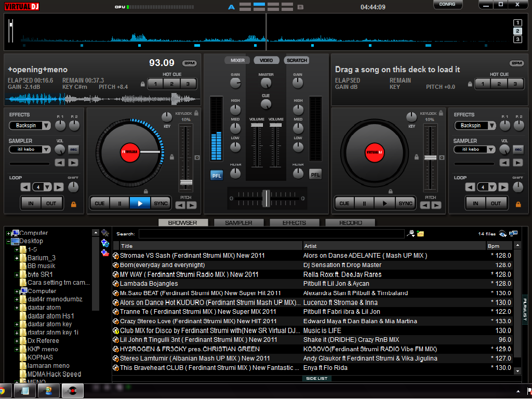The height and width of the screenshot is (399, 532).
Task: Open the right sampler 'itil kebo' dropdown
Action: click(491, 149)
